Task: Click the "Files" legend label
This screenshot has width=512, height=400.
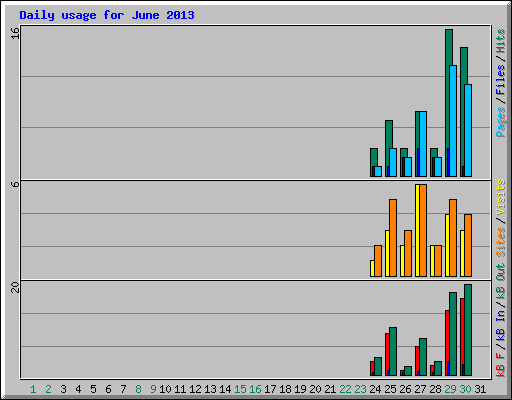Action: point(500,80)
